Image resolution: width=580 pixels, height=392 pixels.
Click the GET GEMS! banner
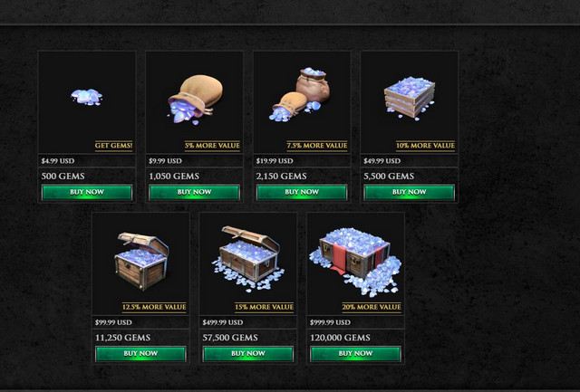113,146
